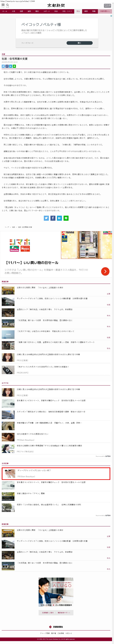Click top Hatena bookmark B! icon
114x644 pixels.
(10, 66)
